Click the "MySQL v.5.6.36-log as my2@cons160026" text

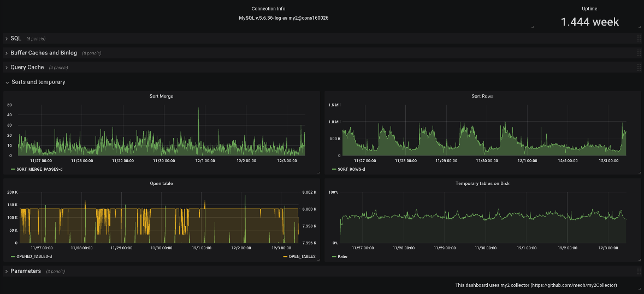click(283, 19)
